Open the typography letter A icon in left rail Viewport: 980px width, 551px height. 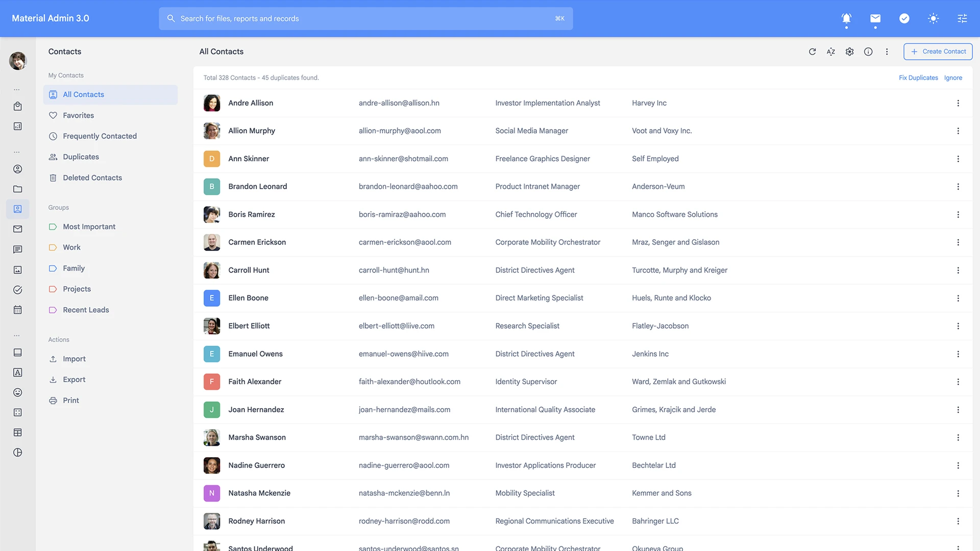tap(17, 372)
